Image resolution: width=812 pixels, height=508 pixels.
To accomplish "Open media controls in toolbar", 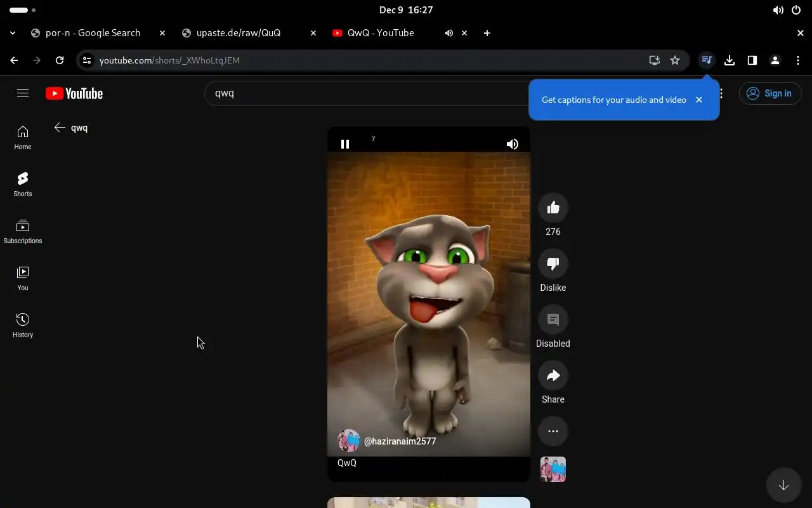I will point(707,60).
